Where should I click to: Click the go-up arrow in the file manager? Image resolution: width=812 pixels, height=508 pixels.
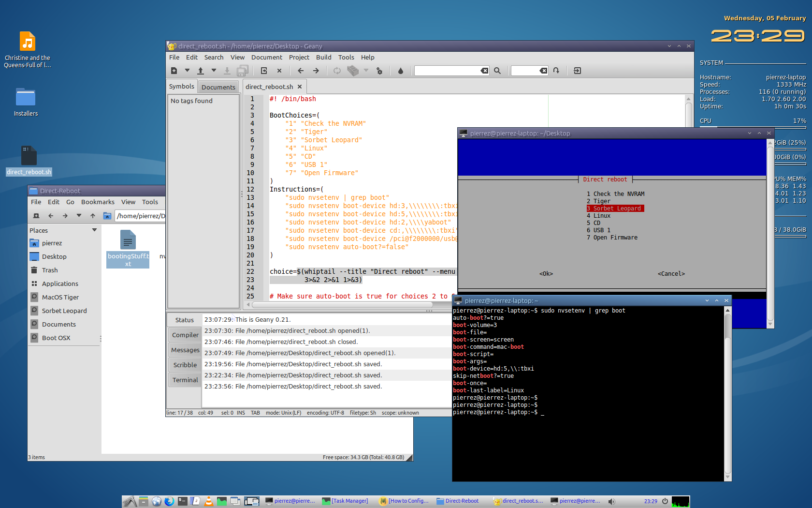click(93, 216)
